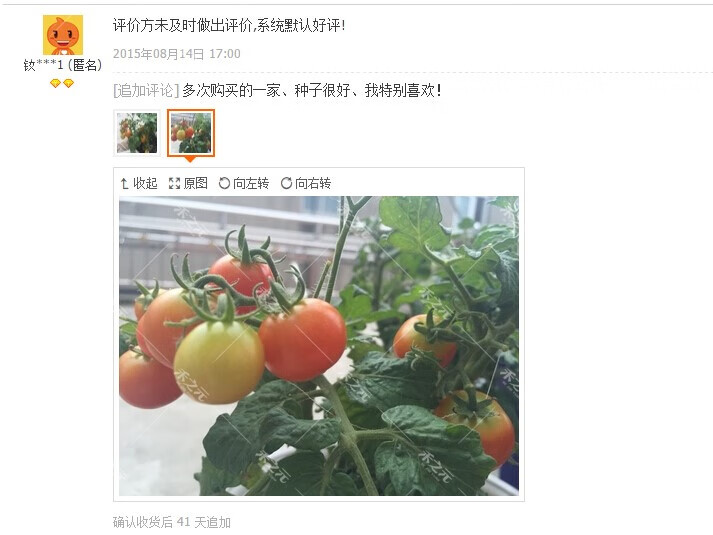713x535 pixels.
Task: Click the collapse (收起) up-arrow icon
Action: [124, 183]
